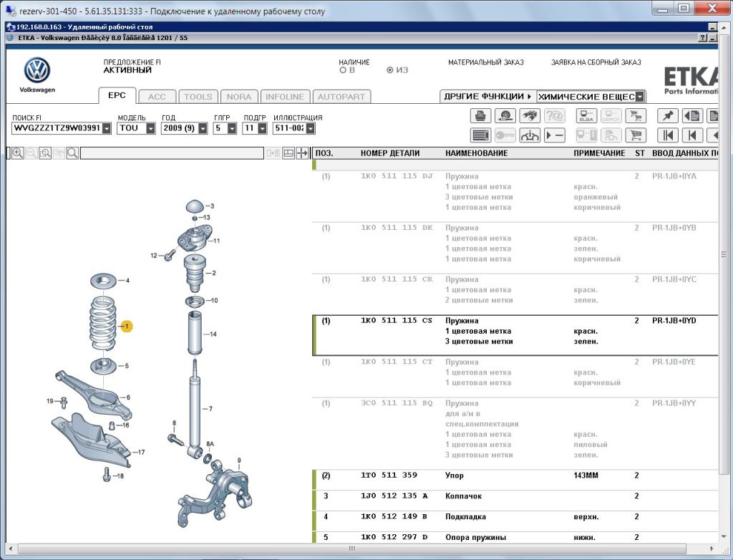Click the brake disc arrow icon
This screenshot has width=733, height=560.
505,115
